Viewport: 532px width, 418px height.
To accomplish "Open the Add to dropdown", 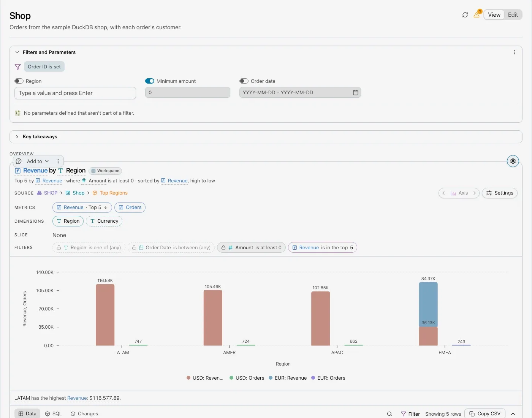I will [38, 161].
